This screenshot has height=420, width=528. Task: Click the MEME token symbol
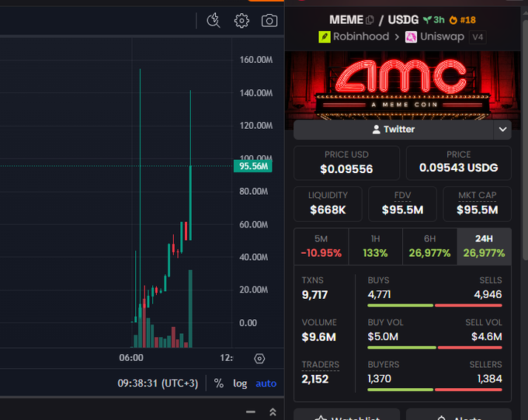point(346,20)
